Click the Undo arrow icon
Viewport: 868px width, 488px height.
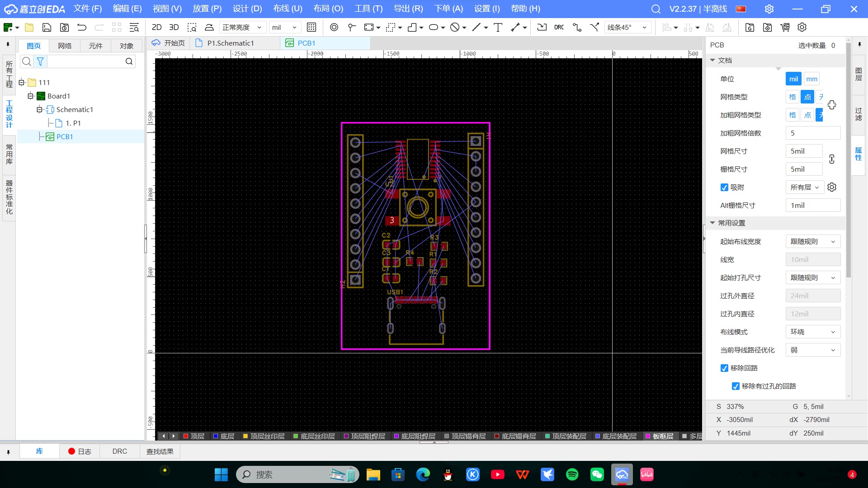(x=82, y=28)
